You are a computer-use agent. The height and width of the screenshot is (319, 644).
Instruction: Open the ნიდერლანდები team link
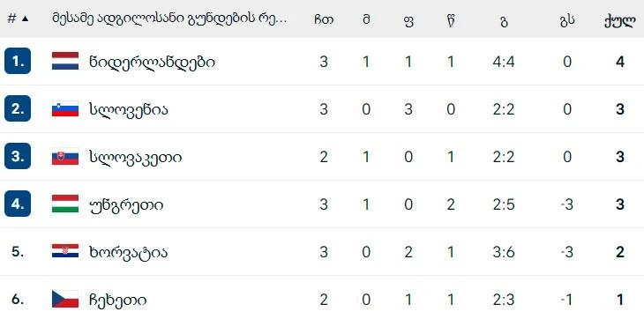pyautogui.click(x=152, y=63)
